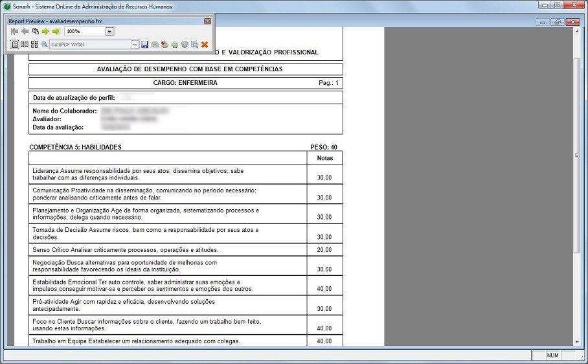Viewport: 588px width, 364px height.
Task: Click the find/search in report icon
Action: point(194,45)
